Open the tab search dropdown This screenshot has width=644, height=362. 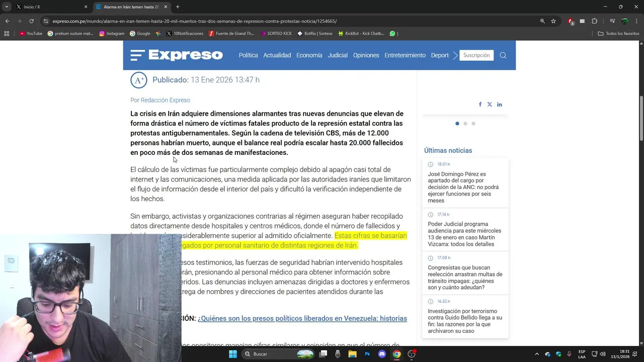coord(7,7)
